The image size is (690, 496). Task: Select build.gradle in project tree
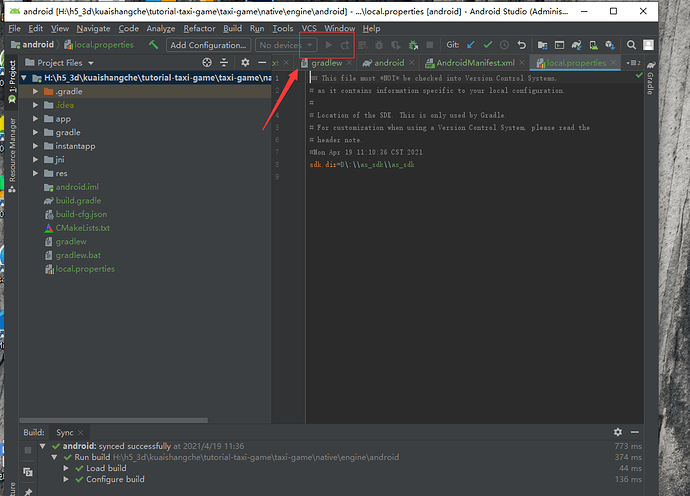[x=78, y=200]
